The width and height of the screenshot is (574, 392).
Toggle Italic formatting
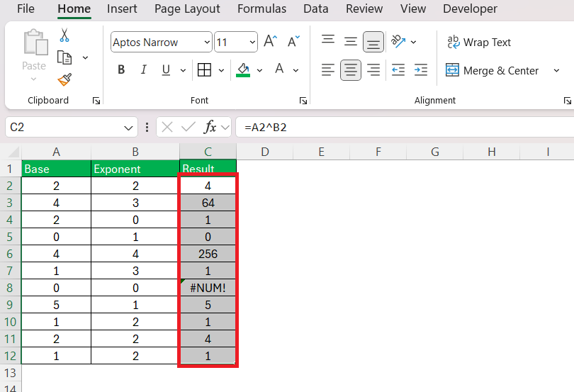click(143, 69)
